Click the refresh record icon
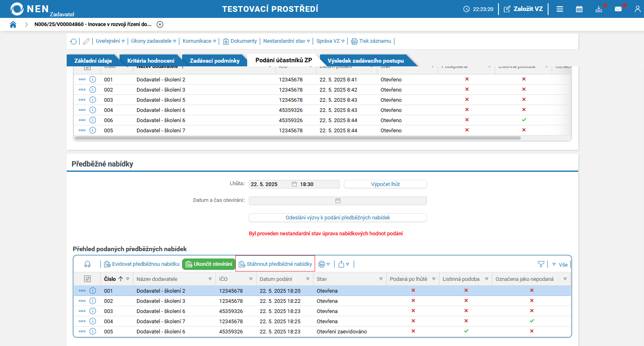 [x=74, y=41]
